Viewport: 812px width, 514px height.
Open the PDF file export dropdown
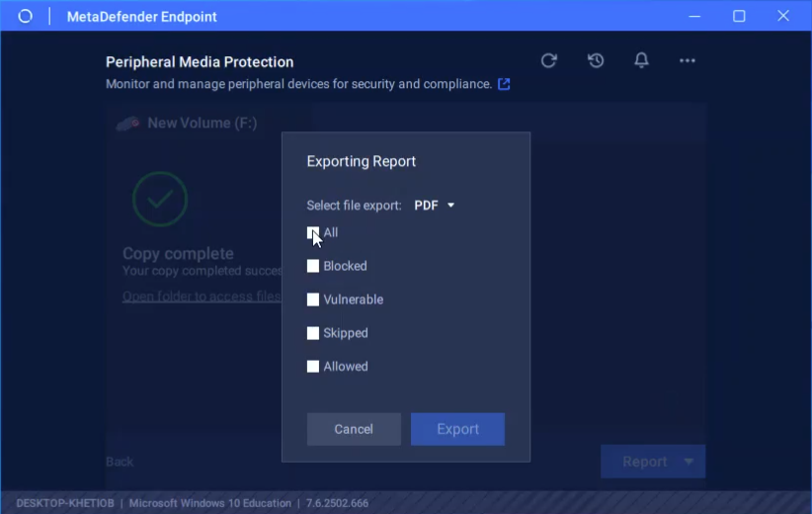(x=434, y=206)
